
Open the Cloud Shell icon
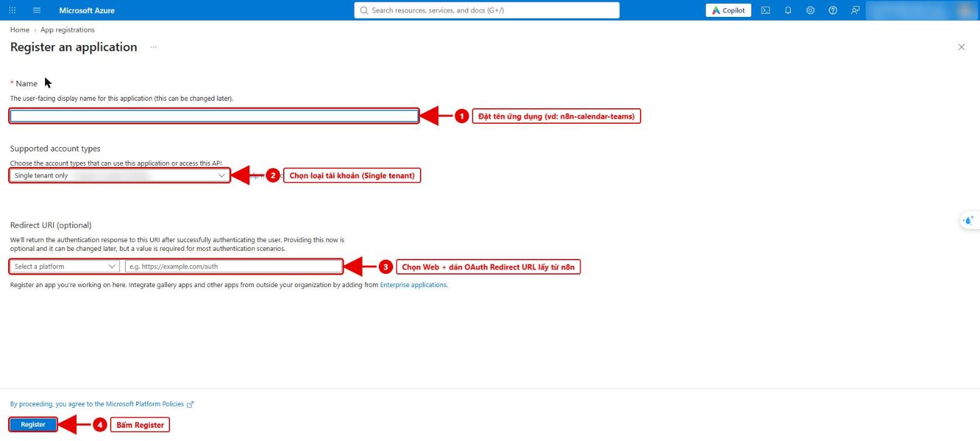(x=765, y=10)
